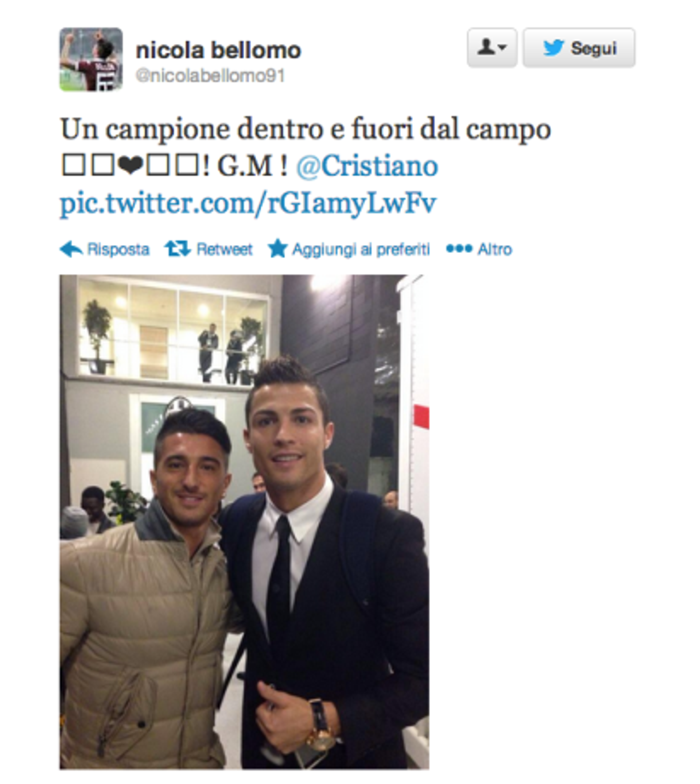Click the three-dots Altro icon
Screen dimensions: 700x784
click(459, 249)
